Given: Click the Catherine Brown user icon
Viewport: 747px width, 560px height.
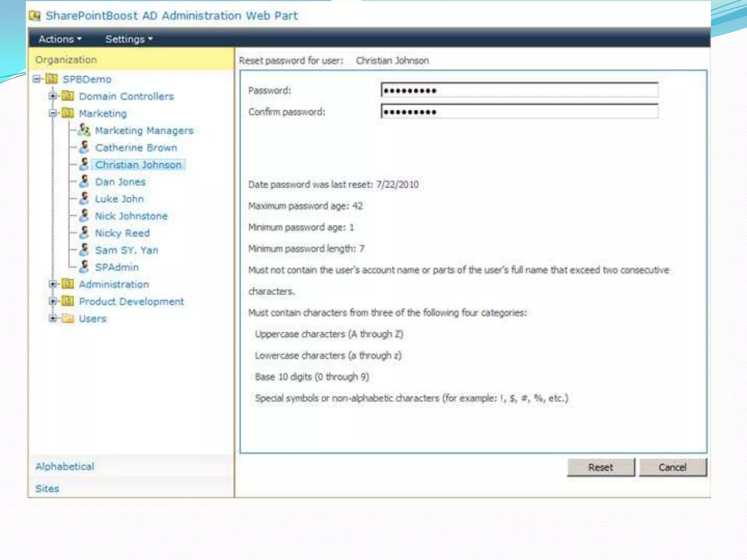Looking at the screenshot, I should click(x=84, y=147).
